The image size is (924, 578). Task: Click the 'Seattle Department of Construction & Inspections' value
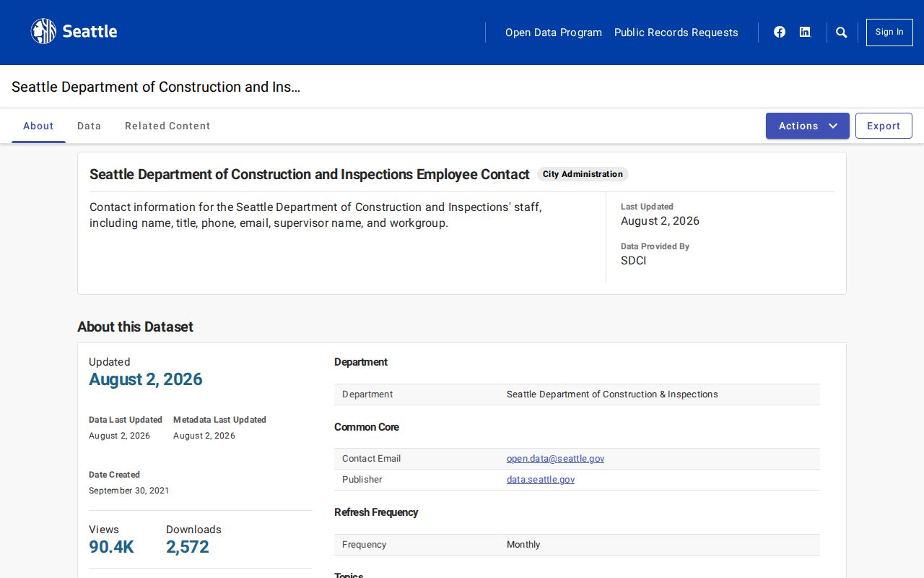(x=612, y=394)
